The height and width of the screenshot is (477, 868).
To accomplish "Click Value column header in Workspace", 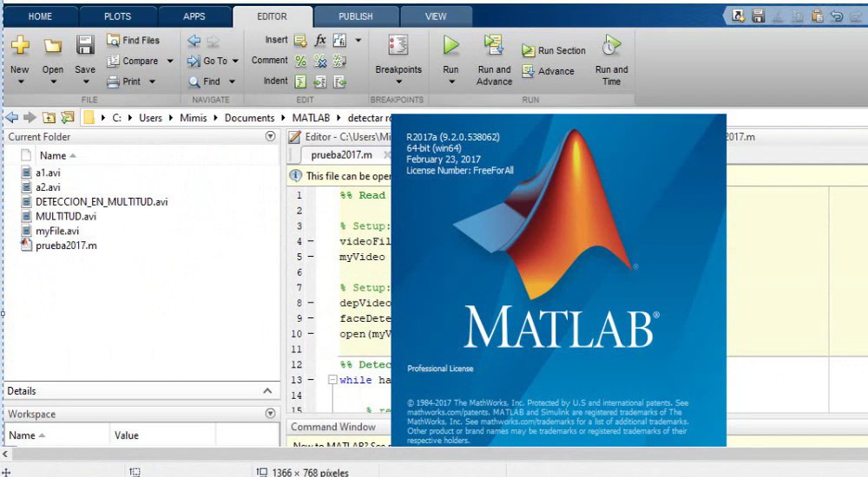I will click(x=126, y=435).
